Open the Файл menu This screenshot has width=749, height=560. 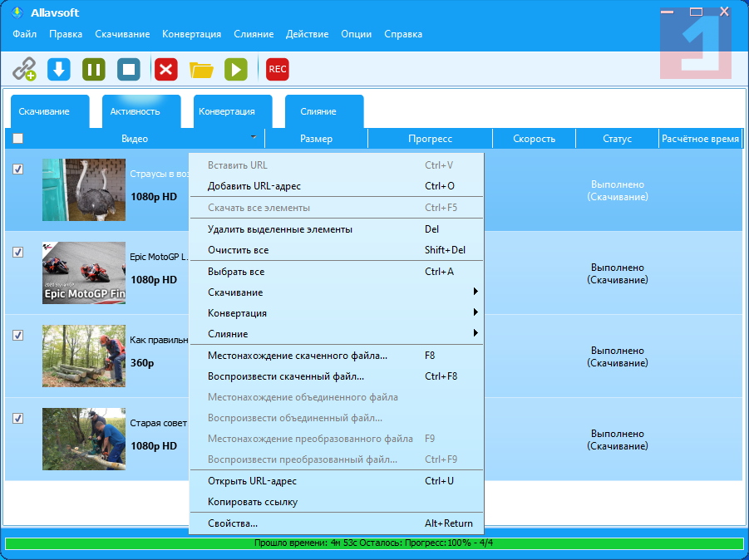[25, 34]
